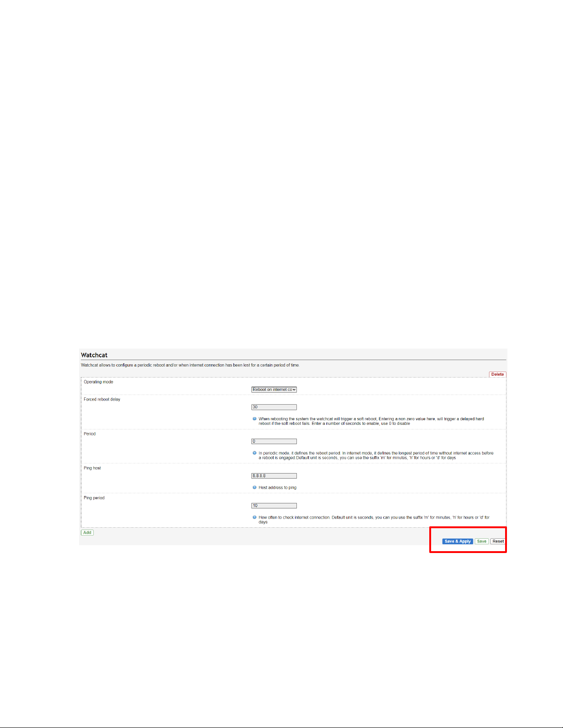Click the info icon under Forced reboot delay
Screen dimensions: 563x728
pyautogui.click(x=255, y=419)
